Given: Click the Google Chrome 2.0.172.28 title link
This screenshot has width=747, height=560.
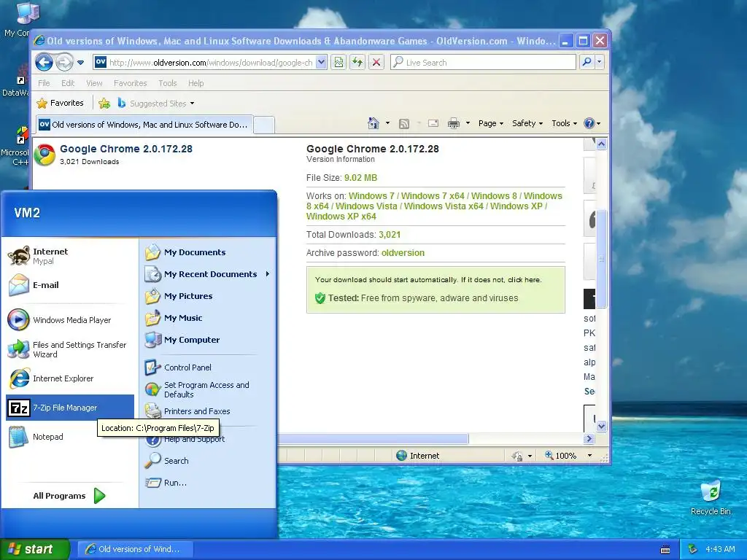Looking at the screenshot, I should click(126, 149).
